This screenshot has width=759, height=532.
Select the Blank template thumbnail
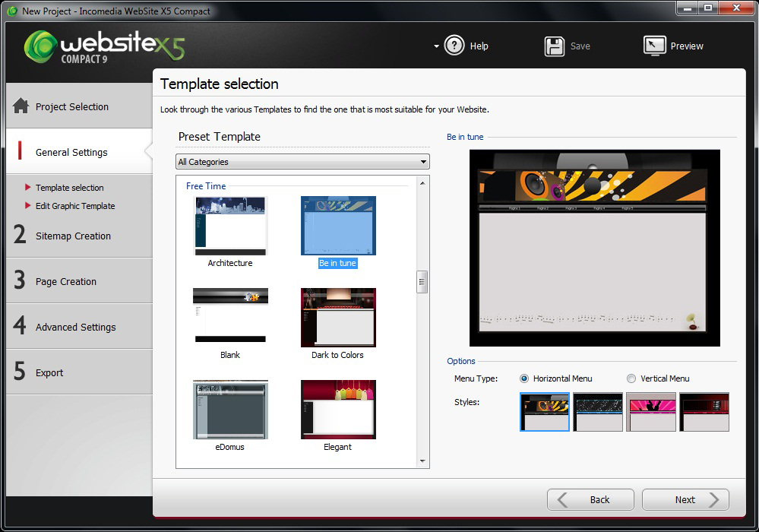[x=230, y=317]
